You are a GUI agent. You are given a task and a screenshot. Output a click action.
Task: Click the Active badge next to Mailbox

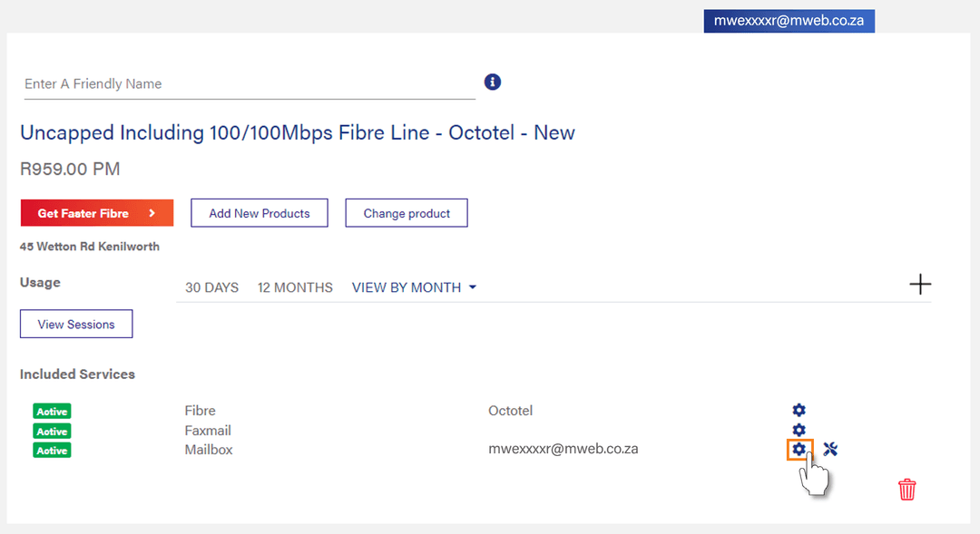[x=52, y=450]
